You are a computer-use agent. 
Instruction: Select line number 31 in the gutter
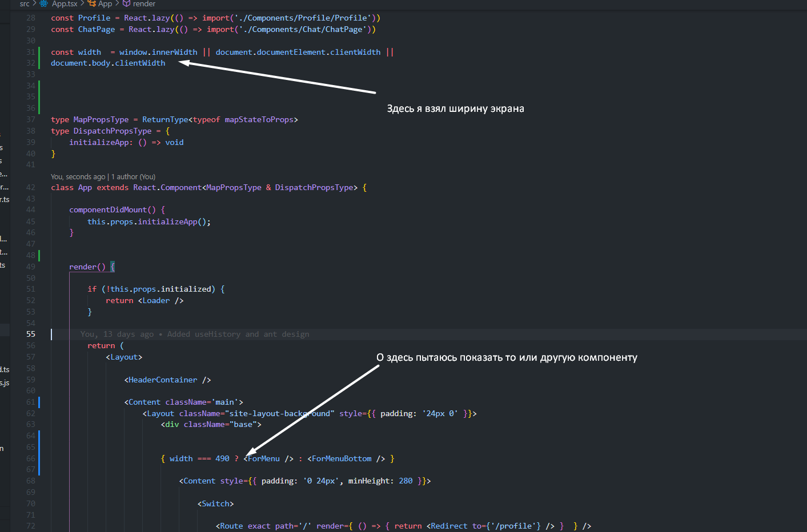click(x=30, y=52)
